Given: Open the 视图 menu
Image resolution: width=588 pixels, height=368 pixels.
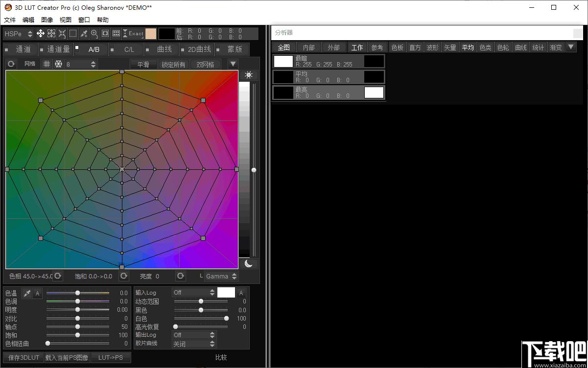Looking at the screenshot, I should click(x=66, y=20).
